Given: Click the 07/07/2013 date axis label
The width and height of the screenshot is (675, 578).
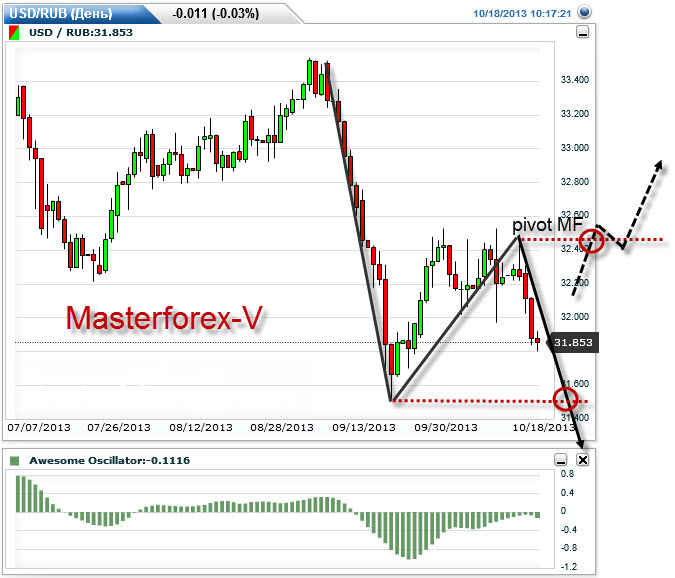Looking at the screenshot, I should pyautogui.click(x=39, y=427).
